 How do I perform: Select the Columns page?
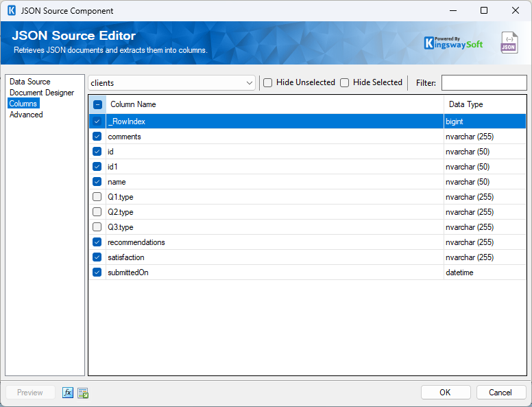point(23,103)
